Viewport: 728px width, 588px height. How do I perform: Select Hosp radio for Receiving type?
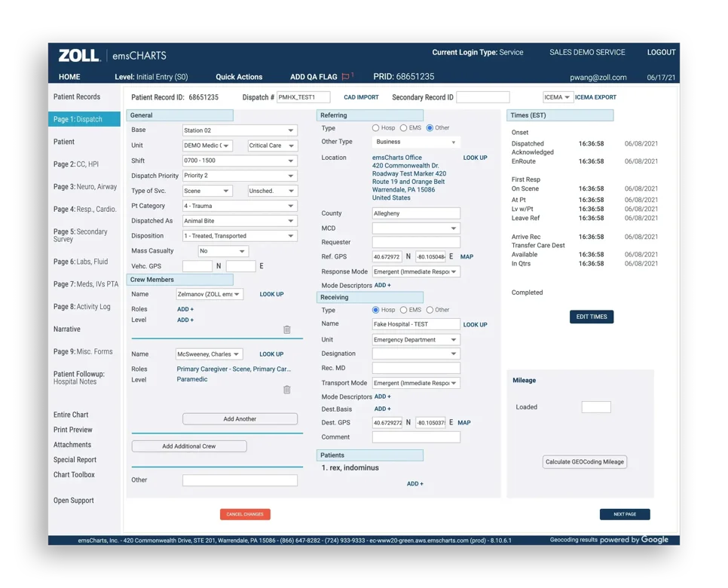(x=375, y=310)
